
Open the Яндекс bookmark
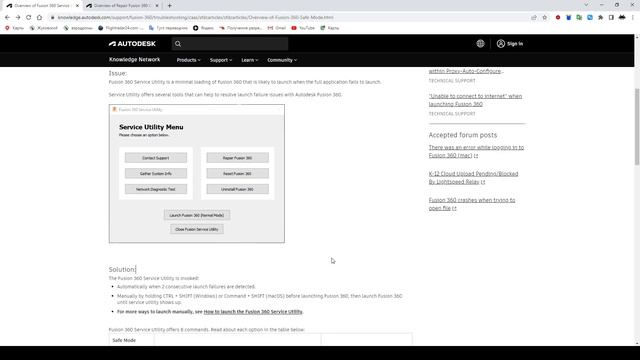coord(203,28)
